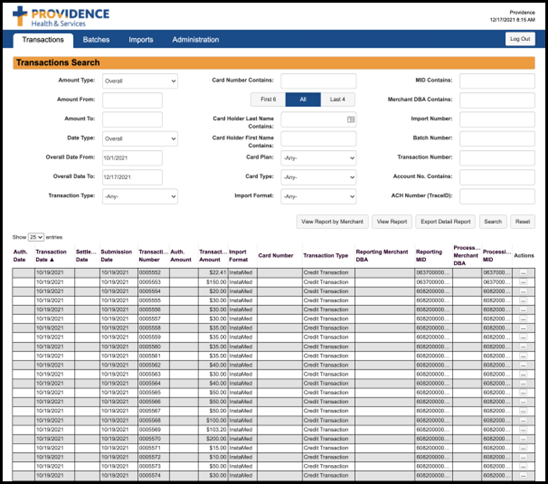548x484 pixels.
Task: Focus the Import Number field
Action: pyautogui.click(x=497, y=120)
